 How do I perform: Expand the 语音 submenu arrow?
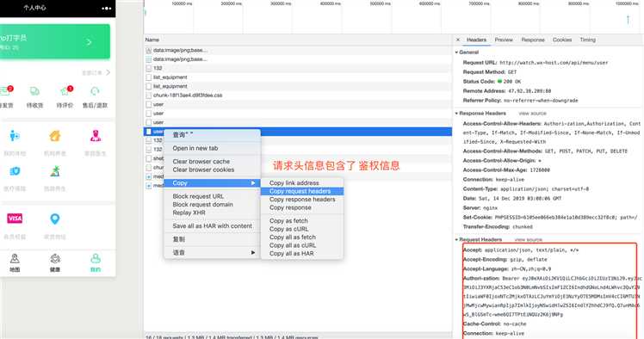tap(253, 252)
